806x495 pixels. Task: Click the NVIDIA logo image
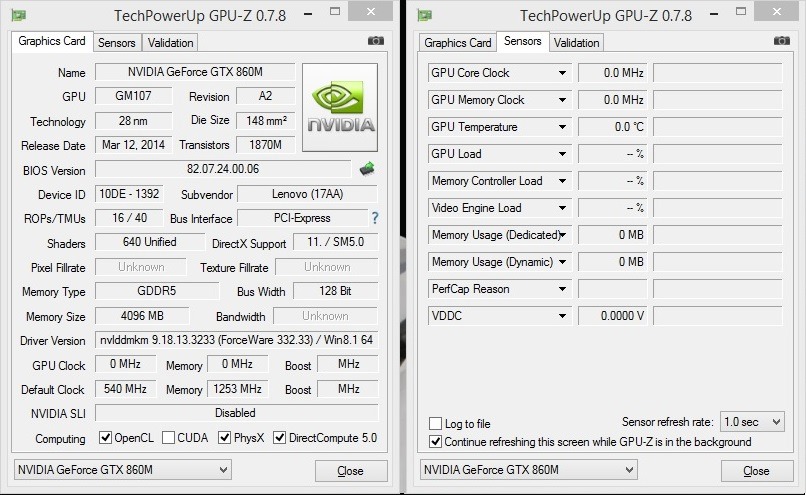click(x=341, y=108)
